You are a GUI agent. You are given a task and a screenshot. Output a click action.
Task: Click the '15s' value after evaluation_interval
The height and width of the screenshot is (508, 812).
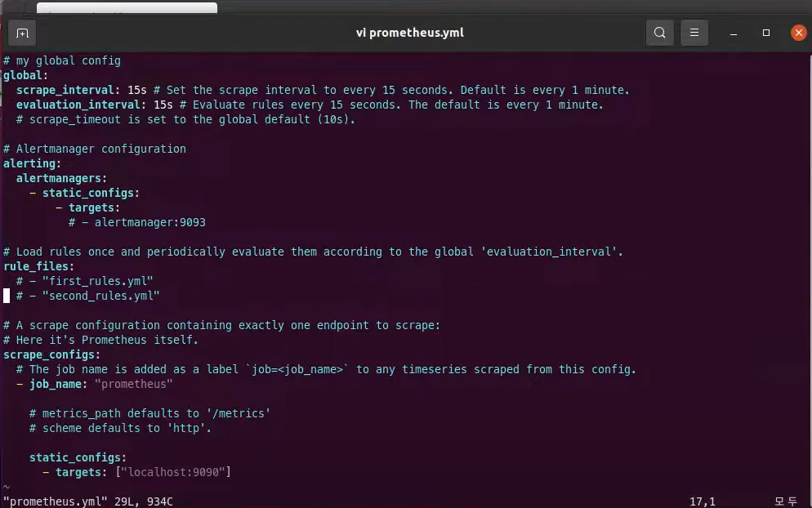point(163,105)
